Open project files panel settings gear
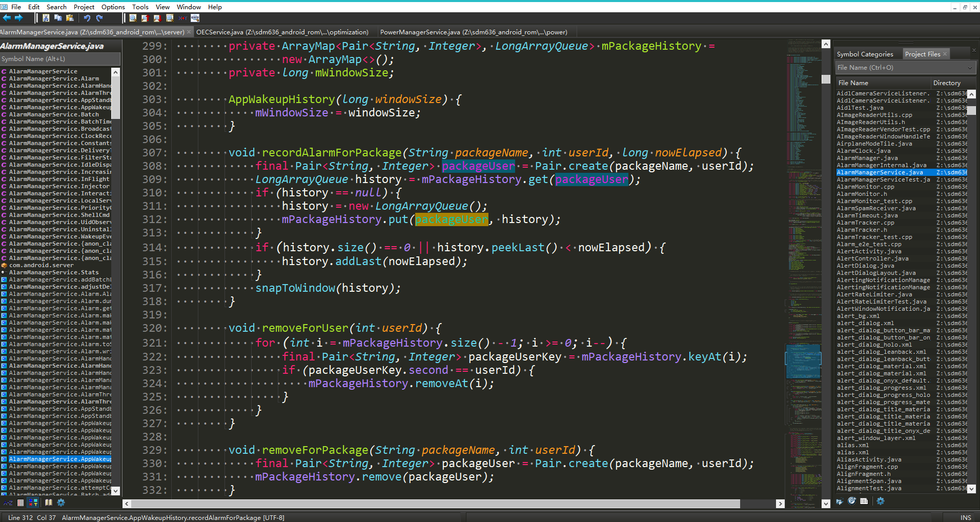980x522 pixels. (881, 501)
